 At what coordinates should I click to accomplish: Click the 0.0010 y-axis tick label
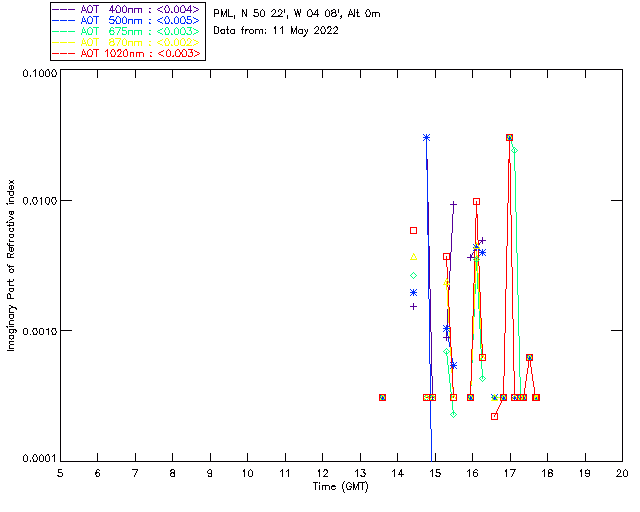(39, 331)
